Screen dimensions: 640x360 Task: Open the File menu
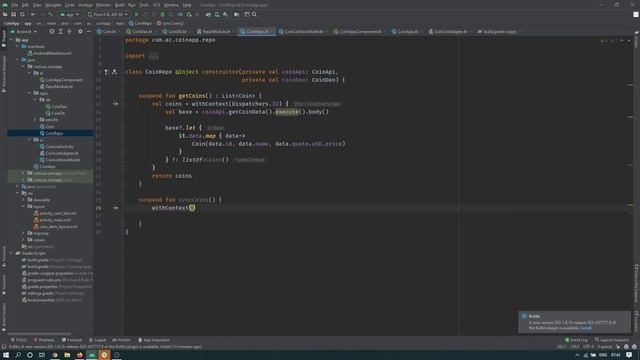click(x=15, y=5)
